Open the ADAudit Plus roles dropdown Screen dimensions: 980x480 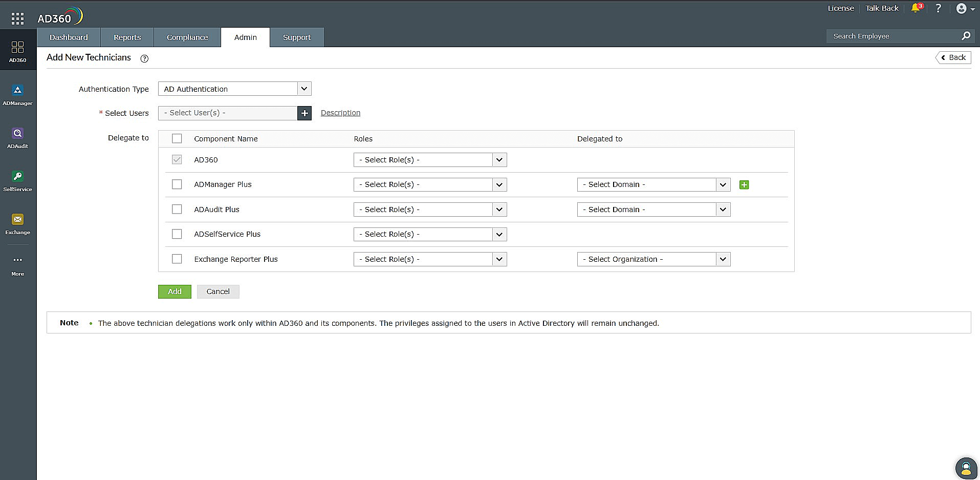pyautogui.click(x=430, y=210)
